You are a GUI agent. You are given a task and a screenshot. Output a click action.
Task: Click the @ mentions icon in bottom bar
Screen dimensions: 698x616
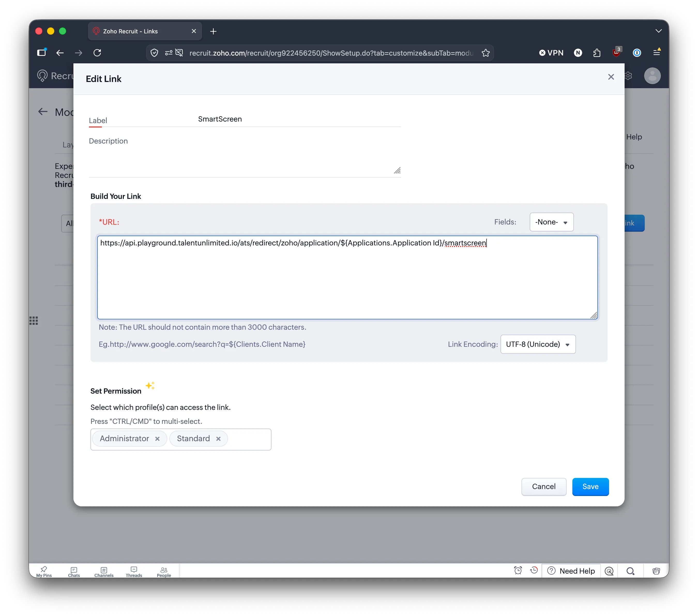609,571
